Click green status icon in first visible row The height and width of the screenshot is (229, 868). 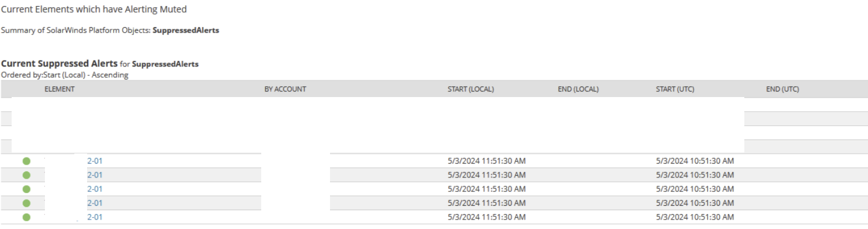point(26,161)
